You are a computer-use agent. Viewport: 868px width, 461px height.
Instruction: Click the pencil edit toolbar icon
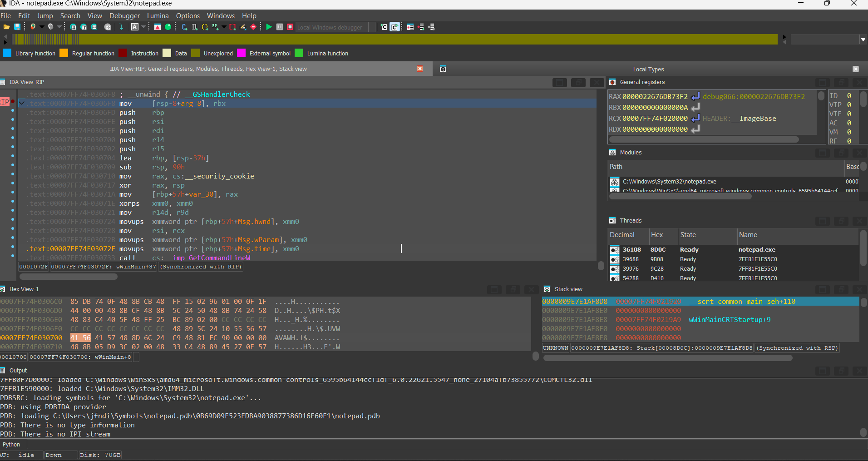243,27
